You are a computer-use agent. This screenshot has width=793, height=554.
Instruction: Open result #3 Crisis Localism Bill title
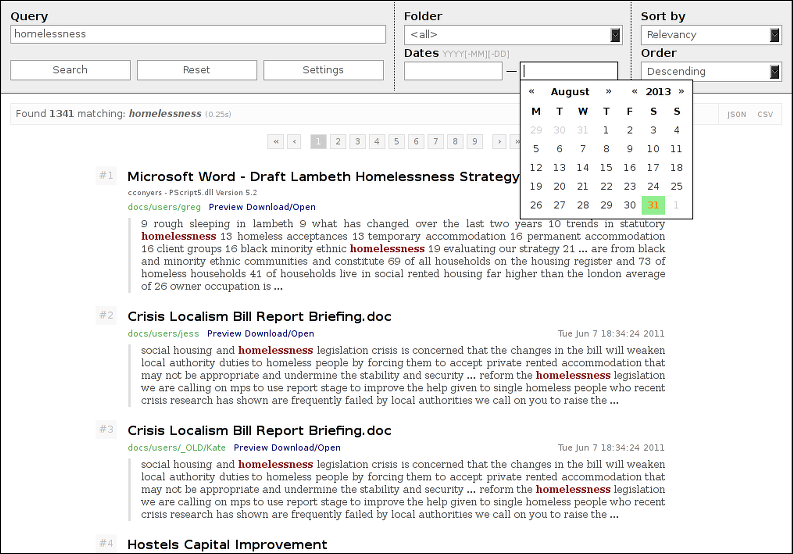coord(259,431)
